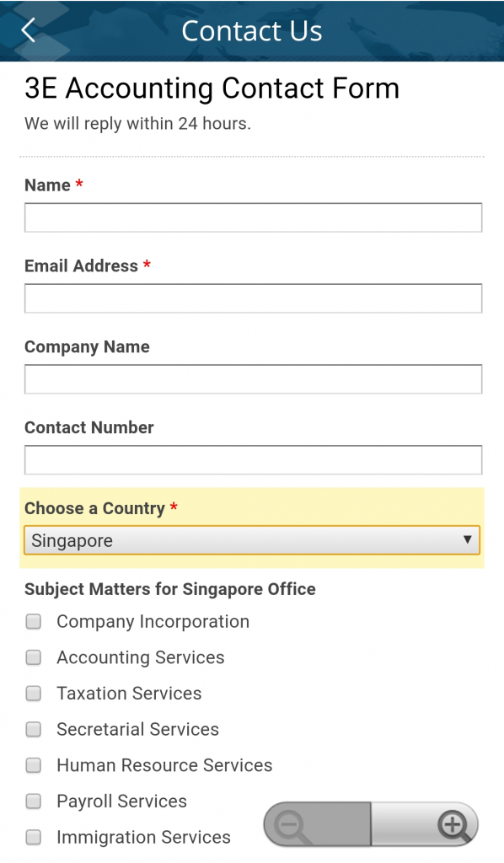504x863 pixels.
Task: Check the Company Incorporation option
Action: [x=33, y=621]
